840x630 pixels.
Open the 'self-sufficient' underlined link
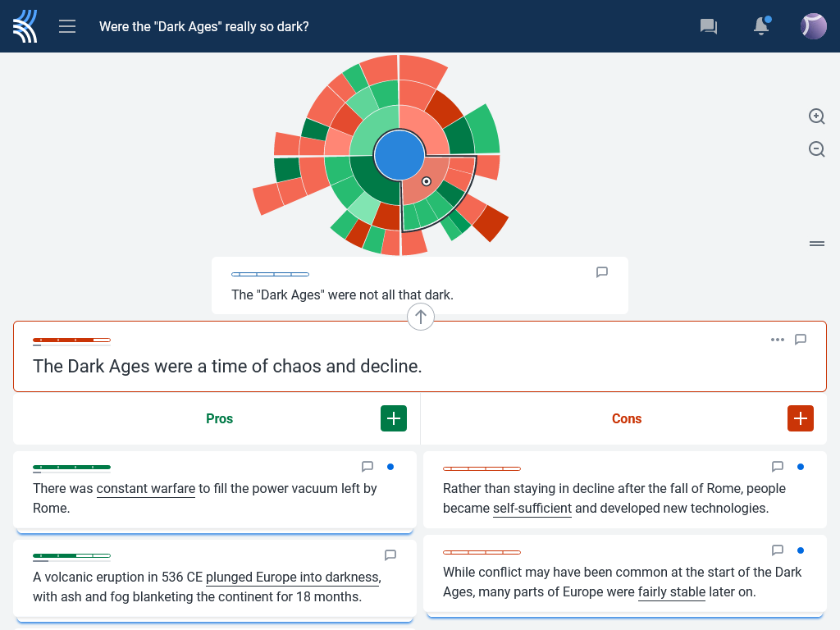click(532, 509)
